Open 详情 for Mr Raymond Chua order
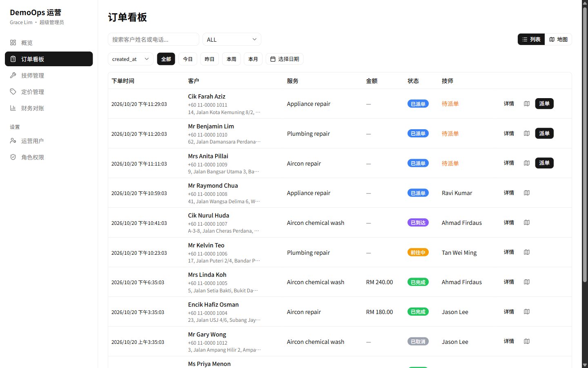This screenshot has width=588, height=368. click(x=509, y=193)
